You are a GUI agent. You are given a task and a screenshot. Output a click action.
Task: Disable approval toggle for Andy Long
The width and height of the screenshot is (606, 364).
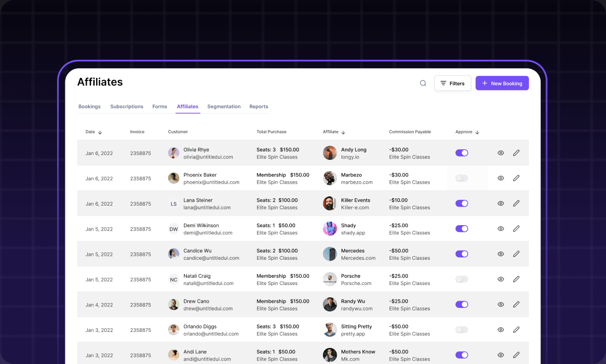462,153
